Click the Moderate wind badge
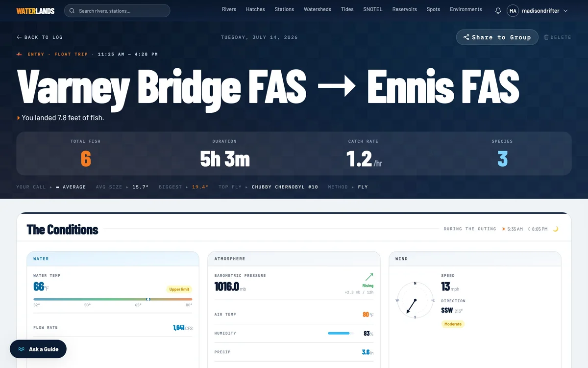 (x=453, y=324)
